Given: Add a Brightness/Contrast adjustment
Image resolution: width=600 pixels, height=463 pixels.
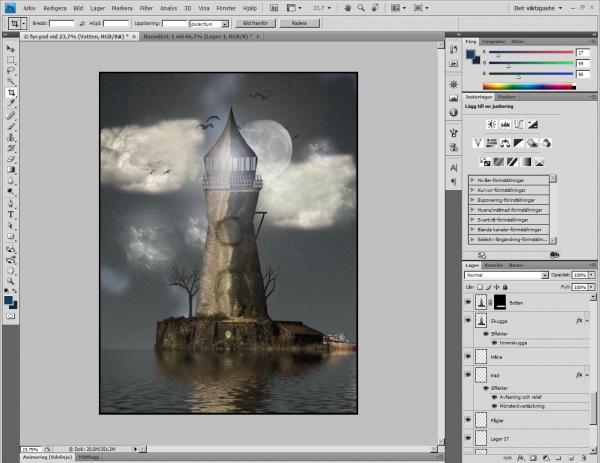Looking at the screenshot, I should tap(492, 124).
